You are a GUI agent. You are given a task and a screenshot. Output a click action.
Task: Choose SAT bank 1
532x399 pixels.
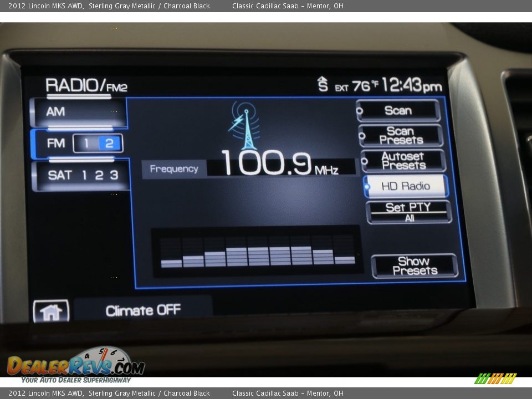pos(84,175)
